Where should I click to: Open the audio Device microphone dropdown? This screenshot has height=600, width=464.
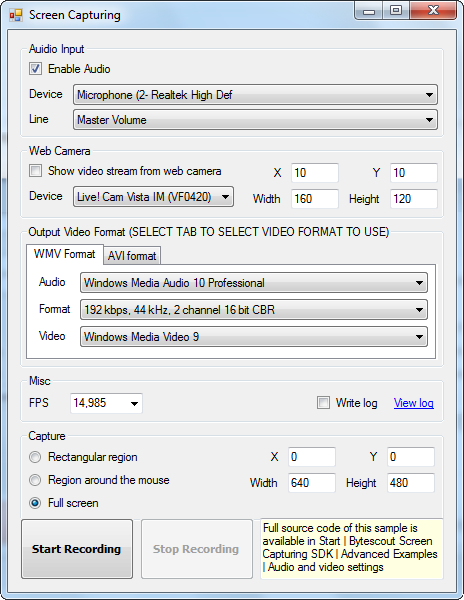click(255, 95)
